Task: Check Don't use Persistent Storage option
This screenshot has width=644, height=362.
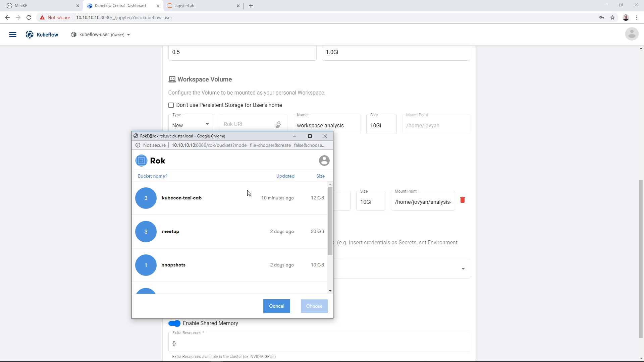Action: coord(171,105)
